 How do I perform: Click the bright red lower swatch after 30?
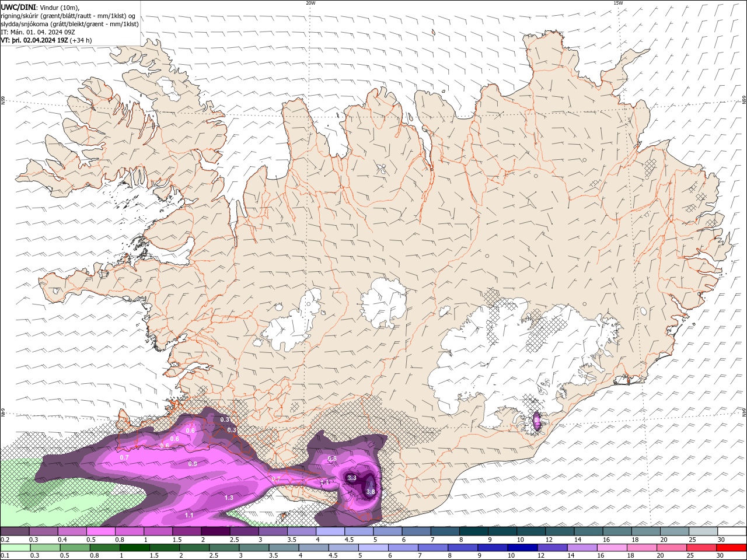(730, 548)
